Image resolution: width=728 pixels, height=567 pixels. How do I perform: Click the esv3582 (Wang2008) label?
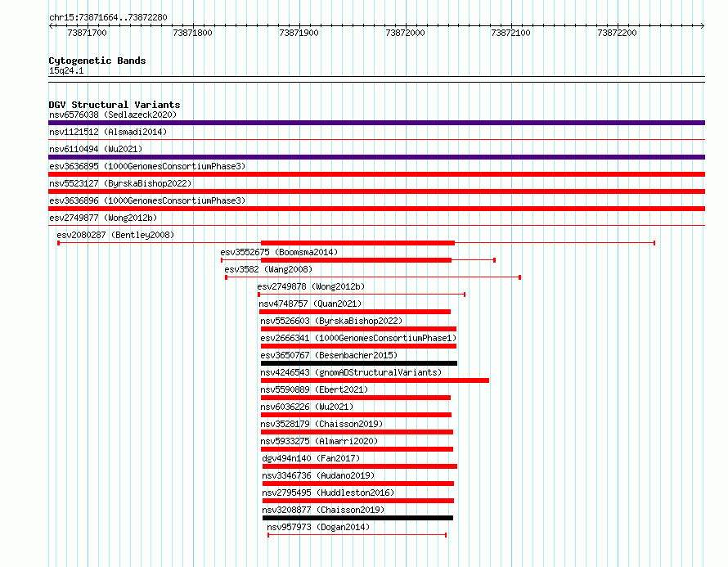268,269
